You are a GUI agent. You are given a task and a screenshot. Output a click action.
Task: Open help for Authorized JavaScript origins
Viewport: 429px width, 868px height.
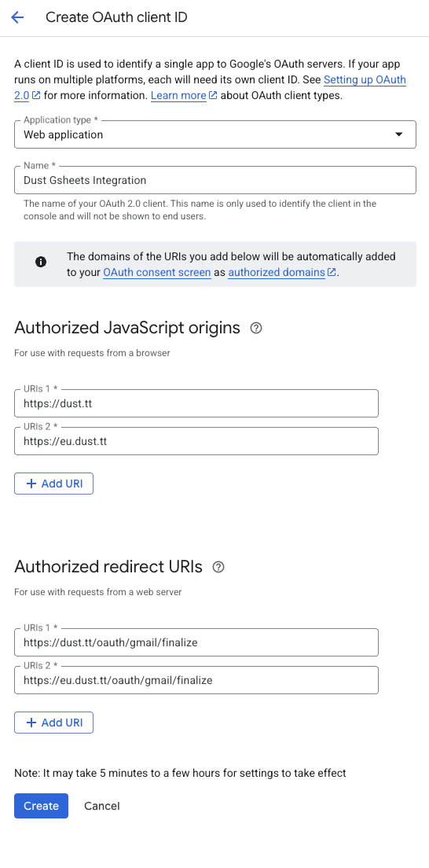[255, 329]
